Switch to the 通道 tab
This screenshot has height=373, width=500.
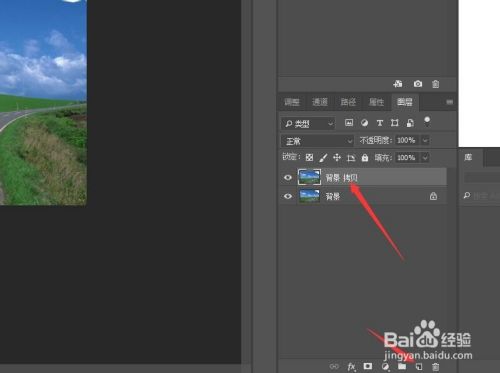pos(320,102)
